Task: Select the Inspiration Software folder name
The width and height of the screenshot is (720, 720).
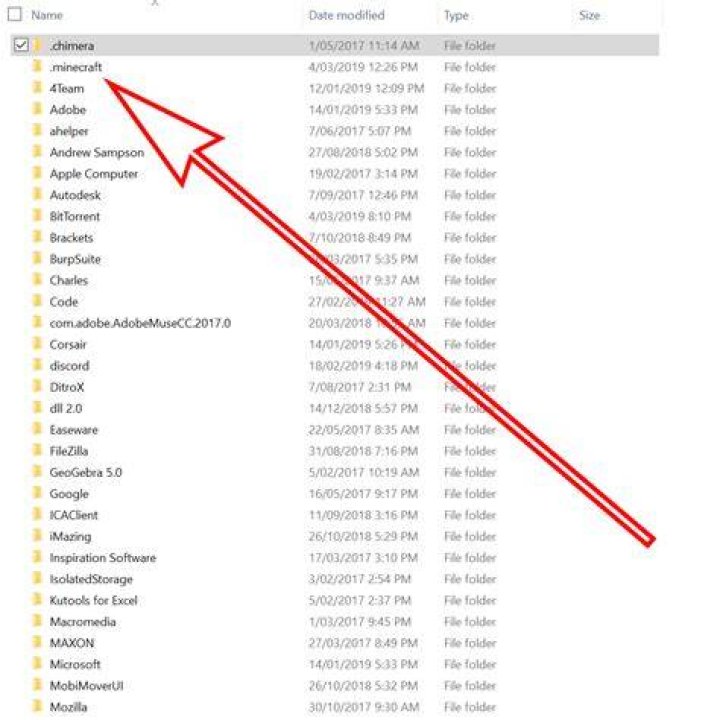Action: click(x=103, y=558)
